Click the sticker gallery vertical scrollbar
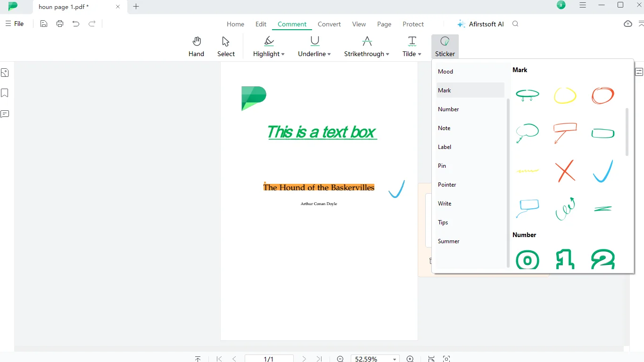Viewport: 644px width, 362px height. [627, 132]
